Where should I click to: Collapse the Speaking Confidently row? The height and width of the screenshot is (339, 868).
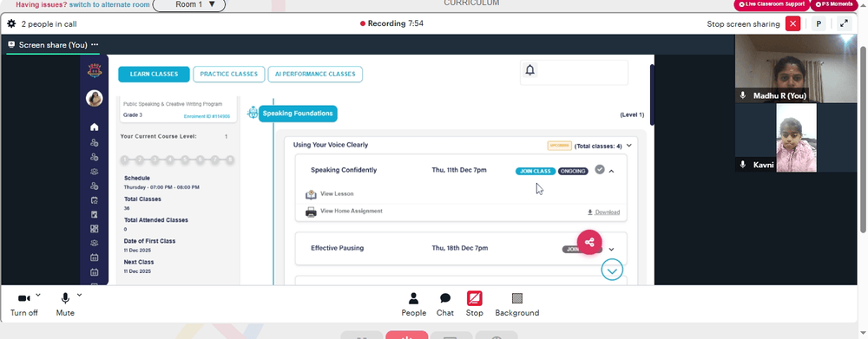[x=612, y=172]
